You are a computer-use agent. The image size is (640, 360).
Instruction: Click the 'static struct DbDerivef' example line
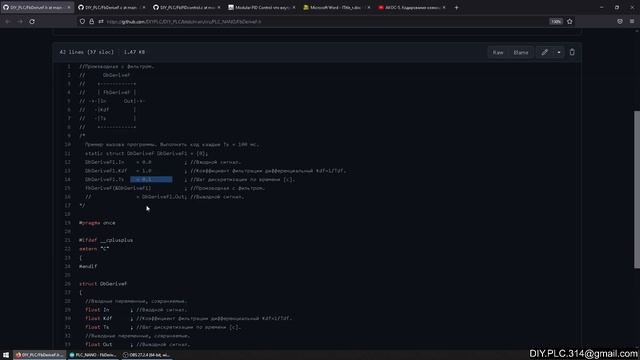pyautogui.click(x=146, y=153)
